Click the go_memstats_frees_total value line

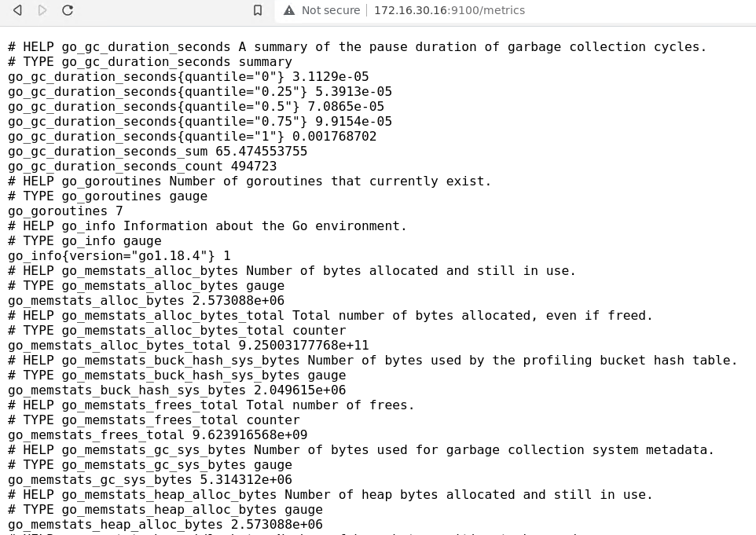158,435
